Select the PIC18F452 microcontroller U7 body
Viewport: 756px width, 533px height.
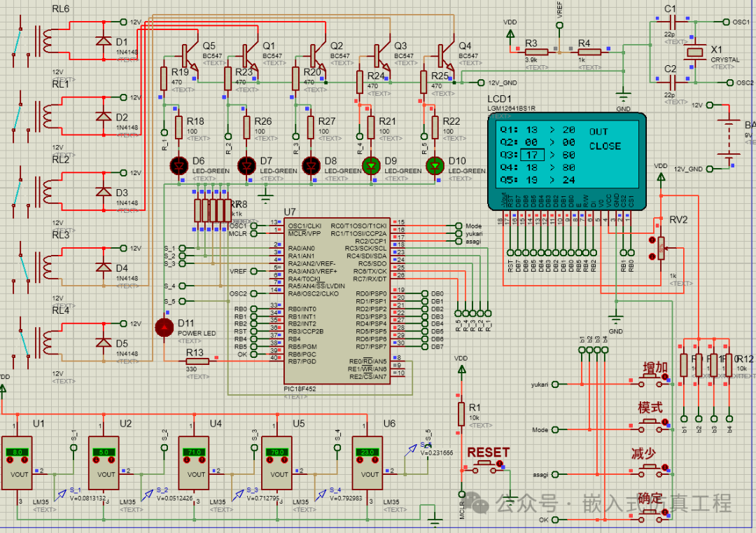pos(337,300)
